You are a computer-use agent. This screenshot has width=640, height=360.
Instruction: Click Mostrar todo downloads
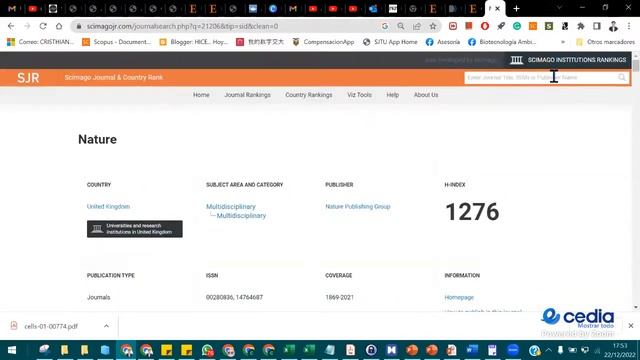(x=596, y=326)
